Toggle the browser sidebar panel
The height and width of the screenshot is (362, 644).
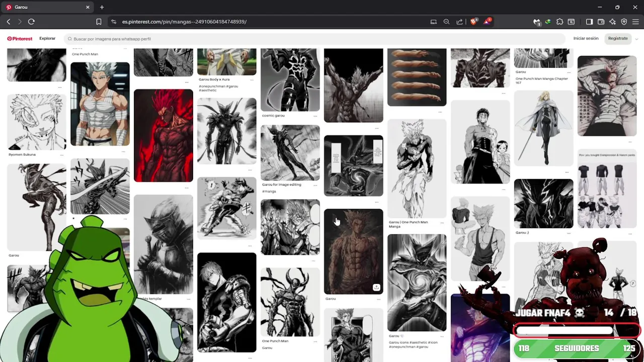(x=590, y=22)
